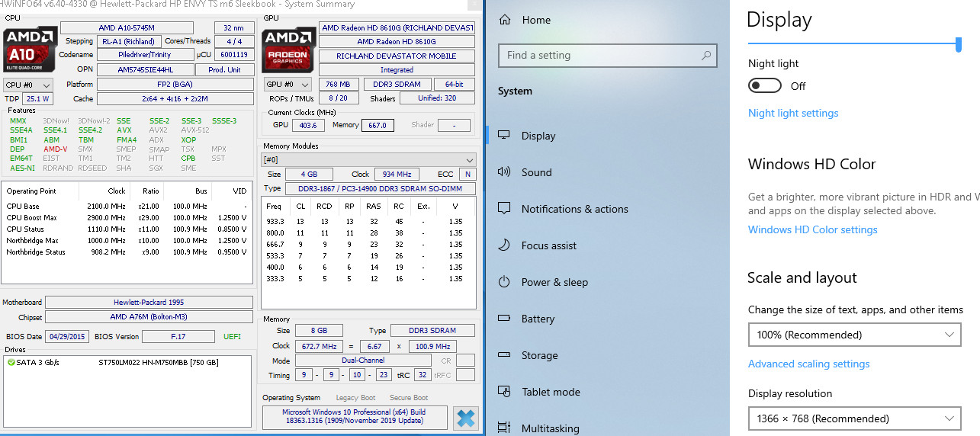Open the Display resolution 1366 × 768 dropdown
Image resolution: width=980 pixels, height=436 pixels.
coord(854,418)
